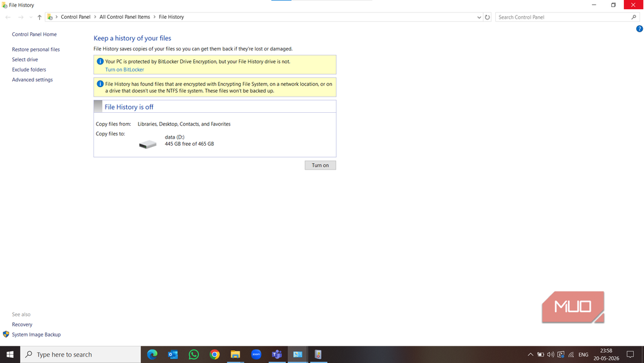The width and height of the screenshot is (644, 363).
Task: Open the Windows Start menu
Action: pos(10,355)
